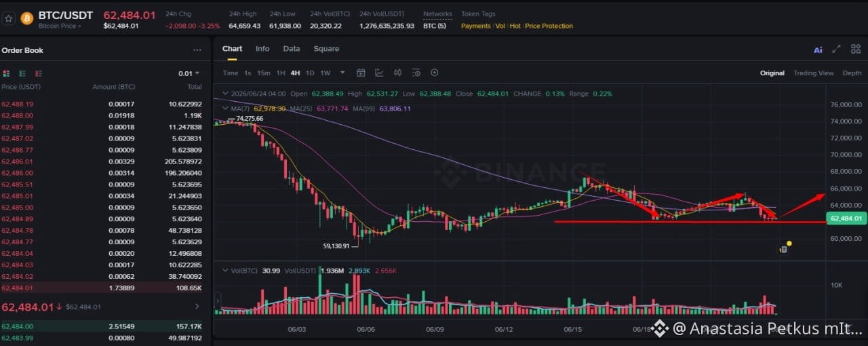Show both bids and asks order book view
Image resolution: width=868 pixels, height=346 pixels.
point(7,73)
